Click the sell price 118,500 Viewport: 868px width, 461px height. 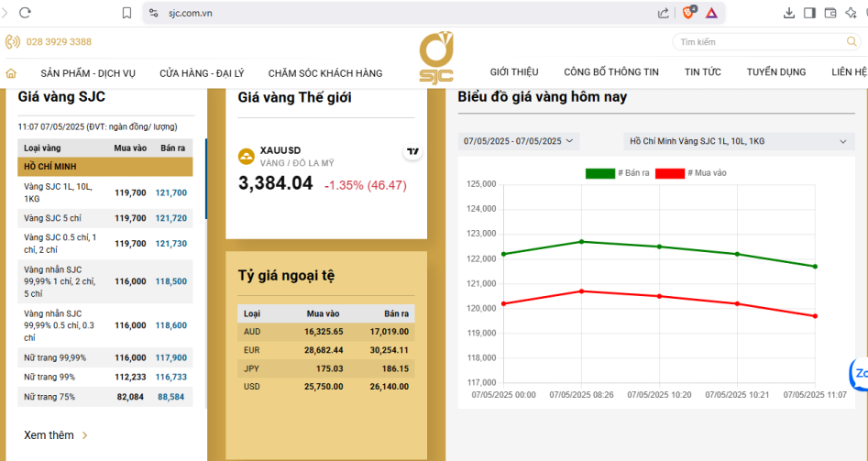(171, 281)
